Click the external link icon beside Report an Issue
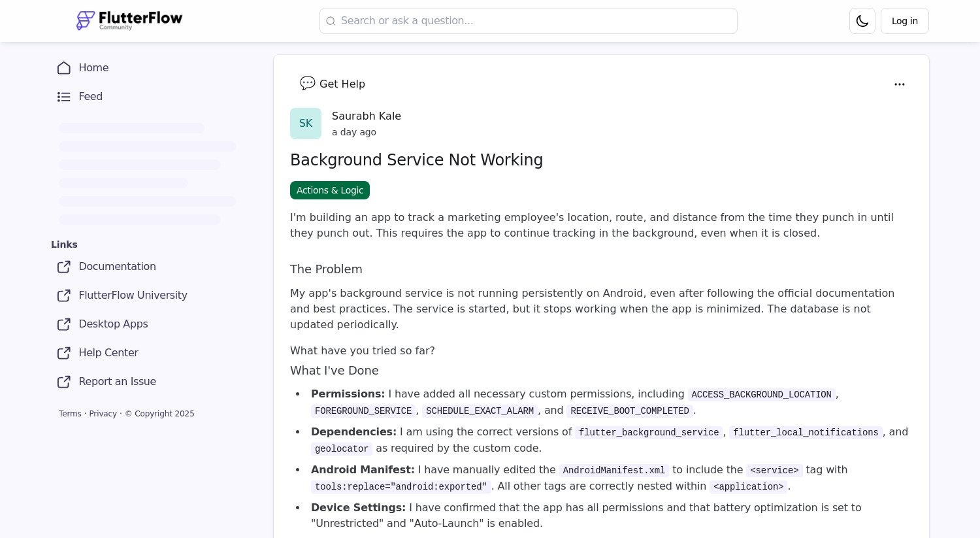Image resolution: width=980 pixels, height=538 pixels. pyautogui.click(x=63, y=382)
